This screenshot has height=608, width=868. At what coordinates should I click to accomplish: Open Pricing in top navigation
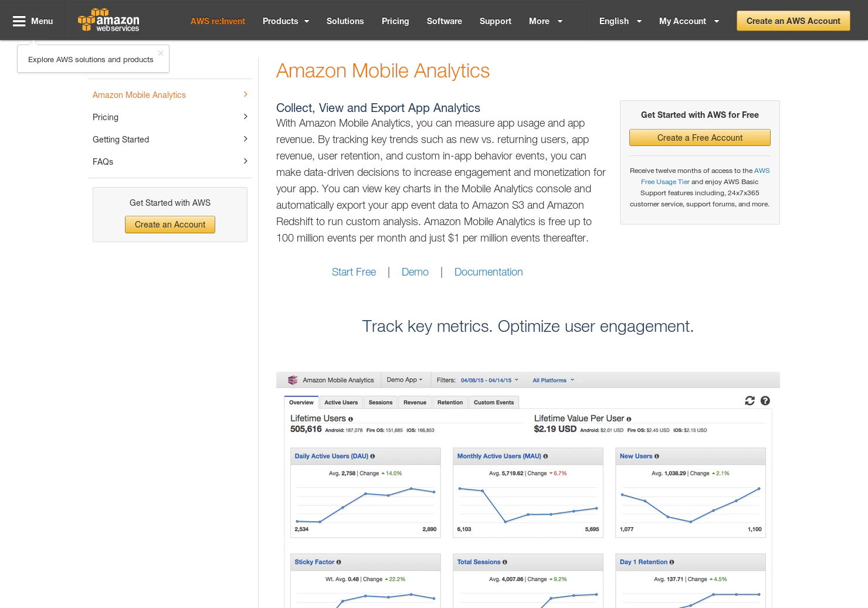coord(395,21)
